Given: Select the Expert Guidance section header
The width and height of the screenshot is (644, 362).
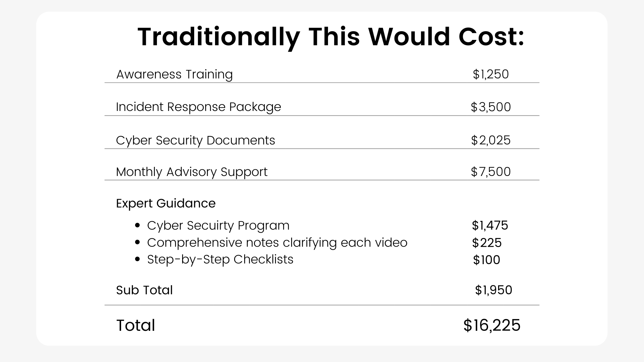Looking at the screenshot, I should point(166,203).
